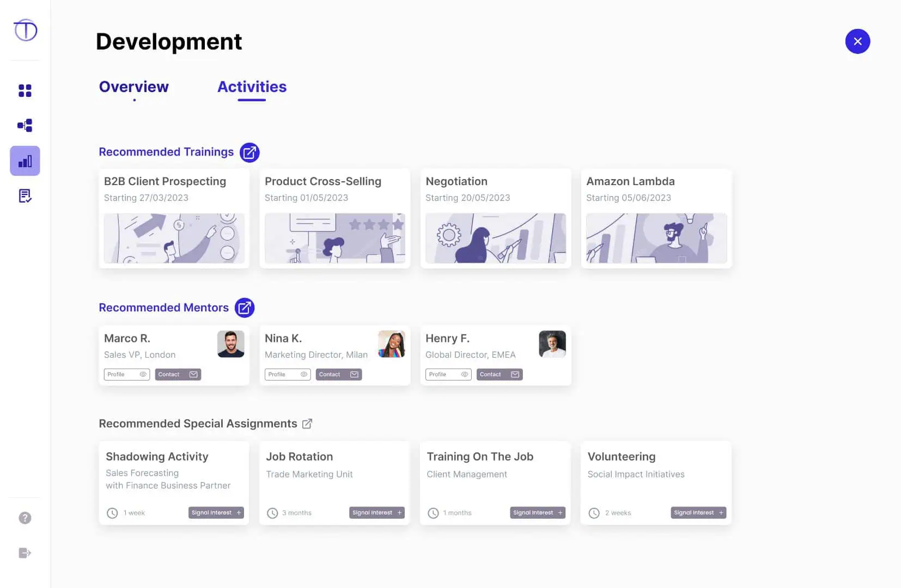
Task: Click the clock icon beside 1 week
Action: (112, 513)
